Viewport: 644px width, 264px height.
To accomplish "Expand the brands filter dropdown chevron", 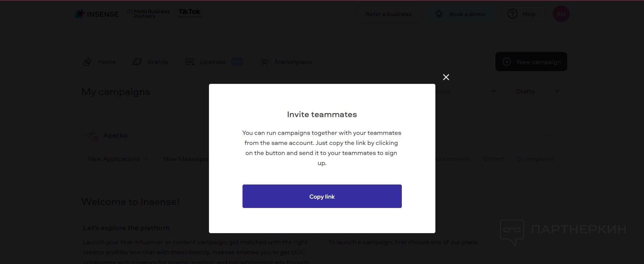I will pos(493,91).
